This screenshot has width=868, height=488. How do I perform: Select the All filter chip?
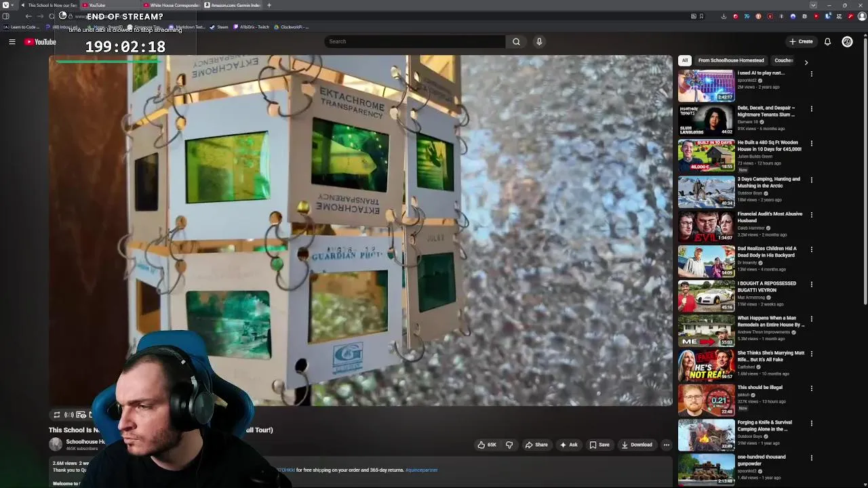(685, 60)
